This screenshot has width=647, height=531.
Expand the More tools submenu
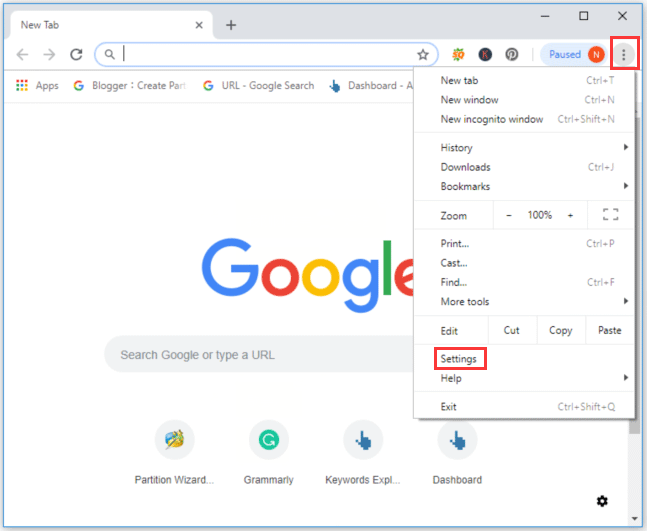click(524, 302)
